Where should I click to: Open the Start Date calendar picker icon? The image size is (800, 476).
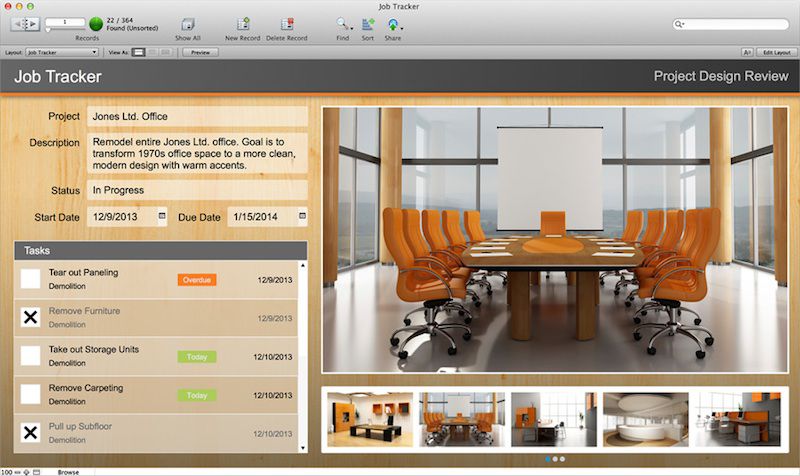tap(162, 215)
